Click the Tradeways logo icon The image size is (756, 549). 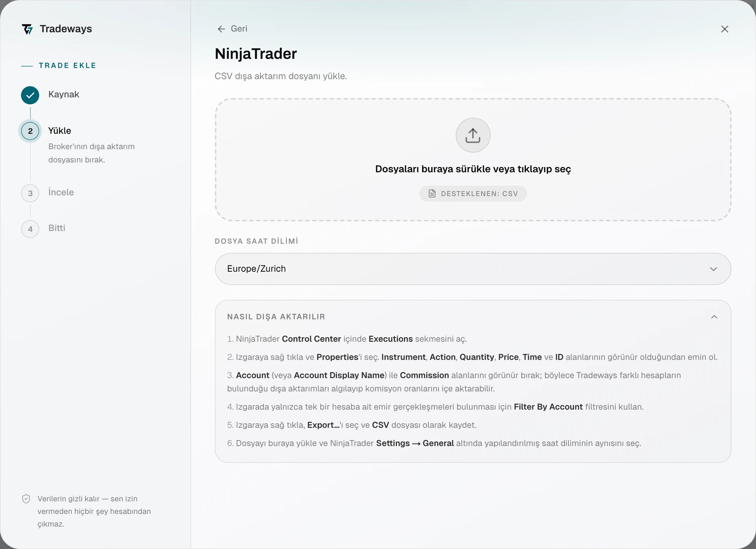(x=28, y=29)
